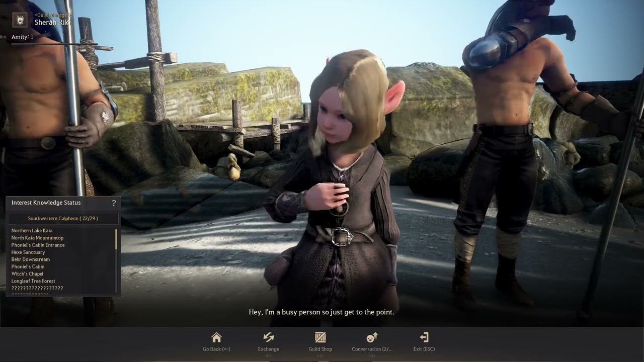Open the Guild Shop icon

pos(320,337)
